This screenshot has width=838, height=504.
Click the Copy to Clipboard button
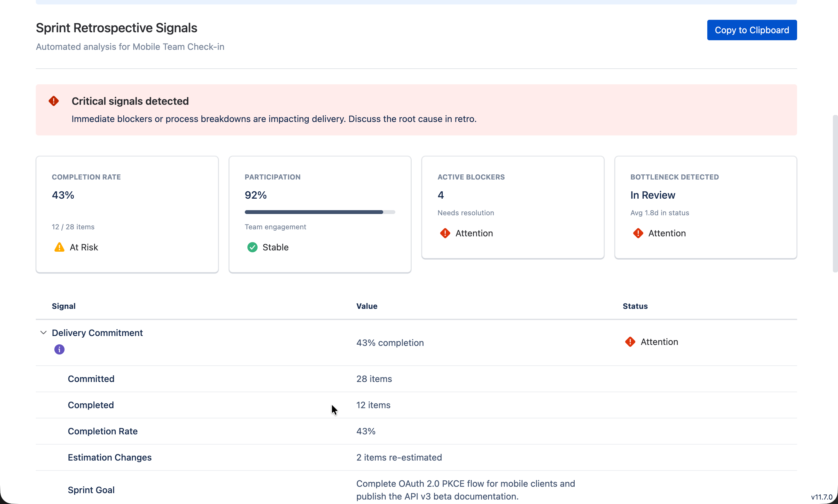pos(752,30)
